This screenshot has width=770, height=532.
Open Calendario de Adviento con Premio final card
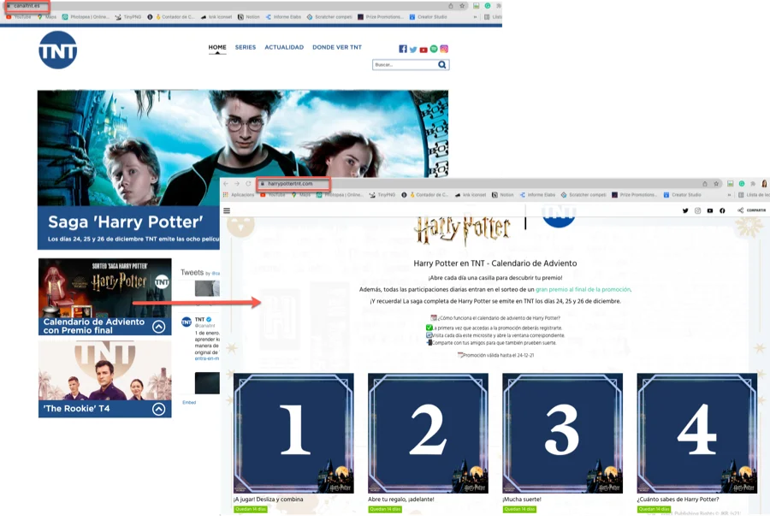point(105,297)
